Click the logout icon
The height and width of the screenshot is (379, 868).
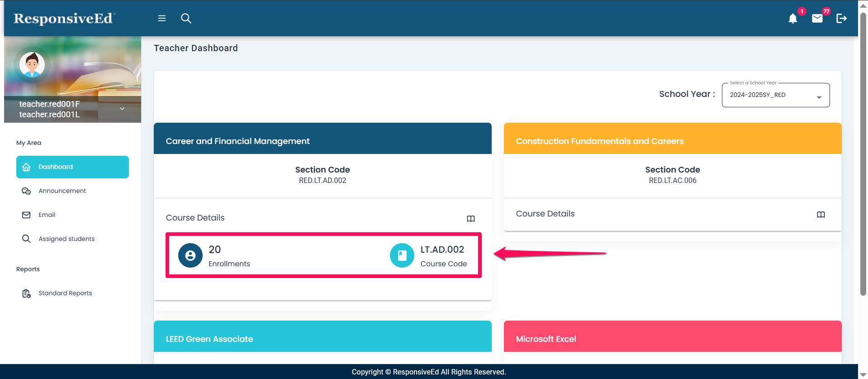[x=841, y=19]
